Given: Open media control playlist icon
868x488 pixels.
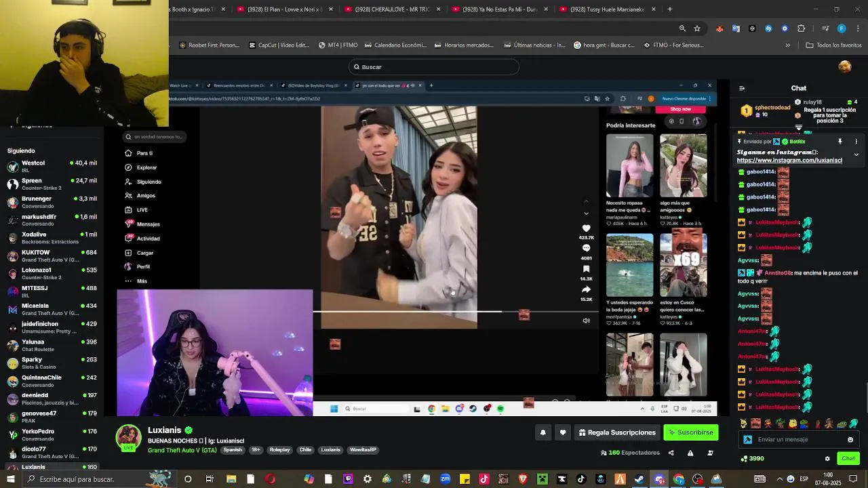Looking at the screenshot, I should [825, 28].
